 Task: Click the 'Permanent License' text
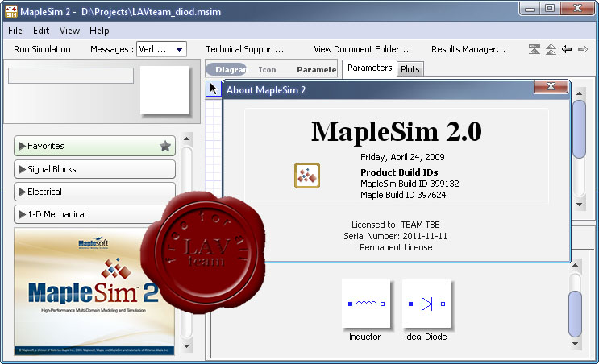tap(396, 247)
